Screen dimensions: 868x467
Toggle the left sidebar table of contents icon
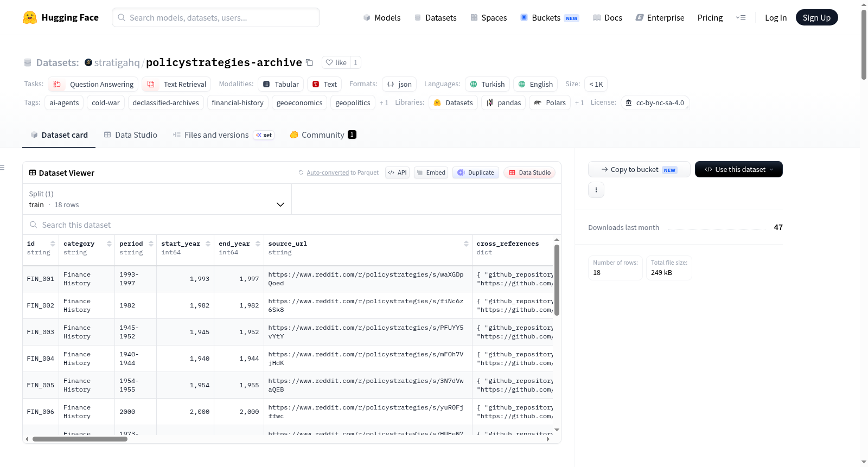click(2, 168)
